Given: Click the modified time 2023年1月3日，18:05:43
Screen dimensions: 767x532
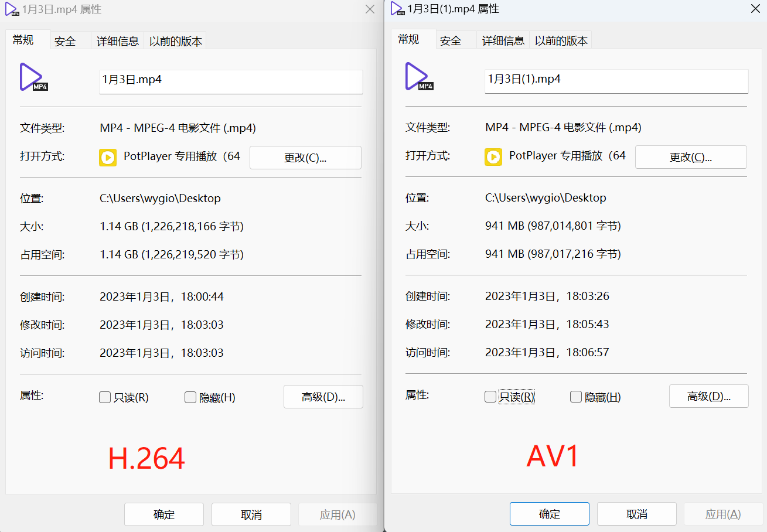Looking at the screenshot, I should pyautogui.click(x=547, y=324).
